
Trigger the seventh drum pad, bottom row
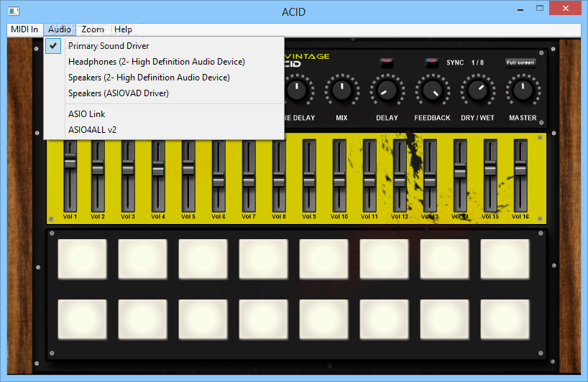point(445,320)
